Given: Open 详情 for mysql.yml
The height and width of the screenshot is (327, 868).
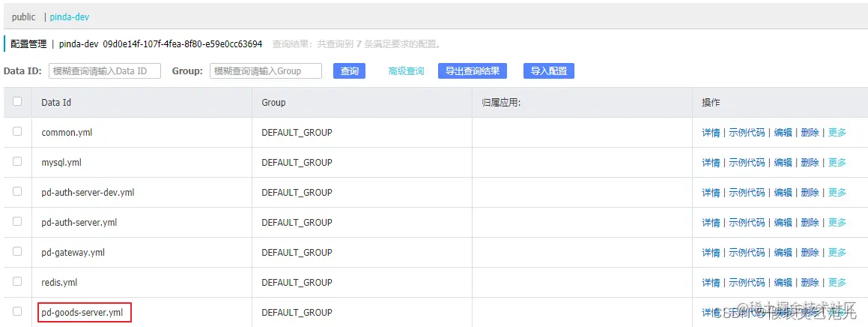Looking at the screenshot, I should pyautogui.click(x=711, y=163).
